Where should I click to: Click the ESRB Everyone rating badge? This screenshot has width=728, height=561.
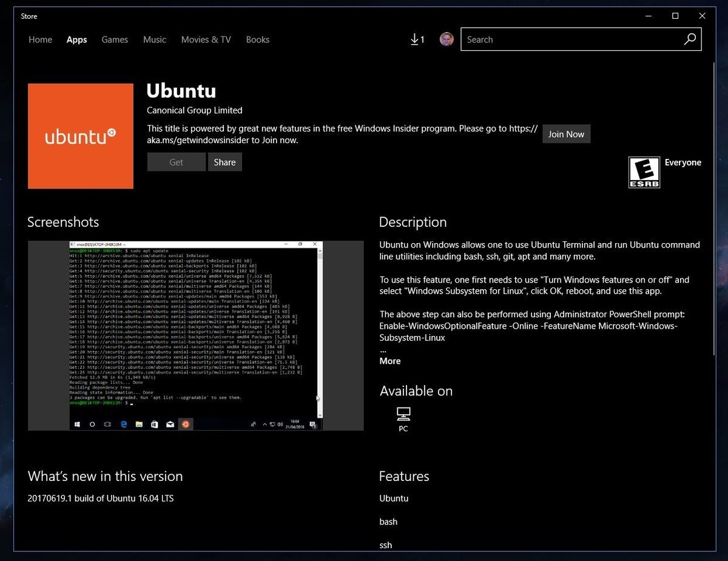click(x=644, y=172)
